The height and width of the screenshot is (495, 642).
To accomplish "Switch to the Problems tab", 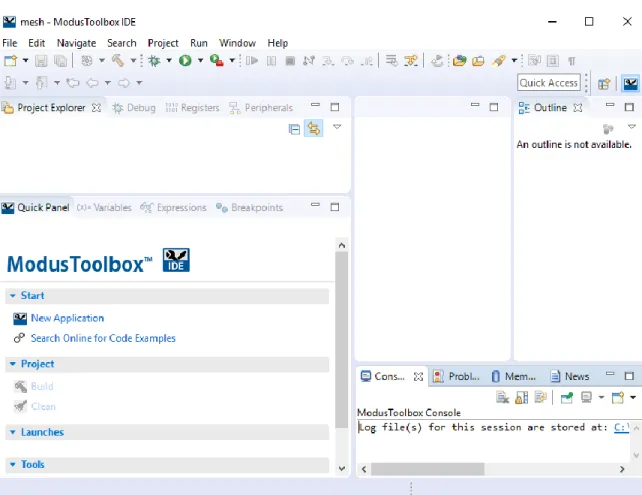I will tap(456, 376).
